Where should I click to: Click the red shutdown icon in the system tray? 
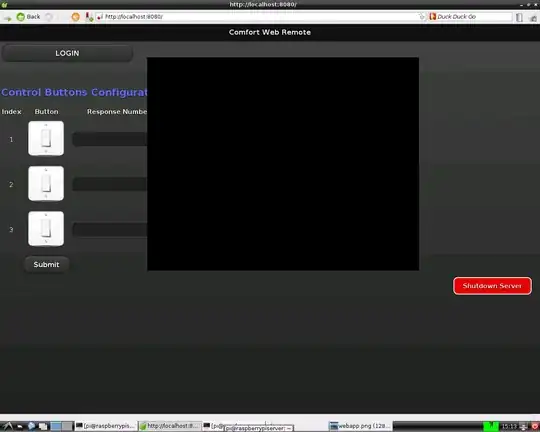click(535, 426)
